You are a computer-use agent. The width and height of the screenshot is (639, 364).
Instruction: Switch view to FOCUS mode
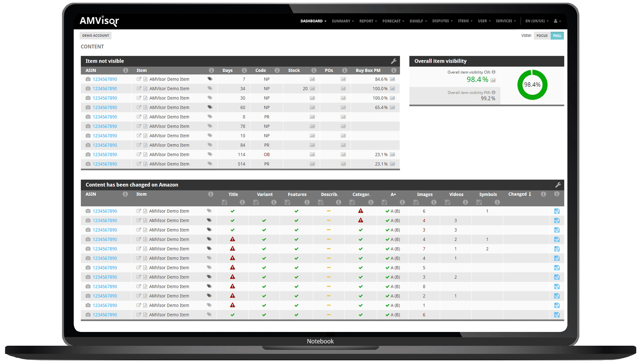pos(542,36)
